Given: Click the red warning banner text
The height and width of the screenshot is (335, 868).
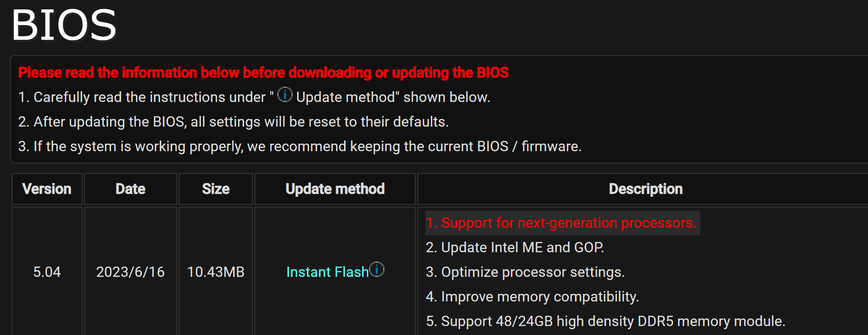Looking at the screenshot, I should pyautogui.click(x=263, y=72).
